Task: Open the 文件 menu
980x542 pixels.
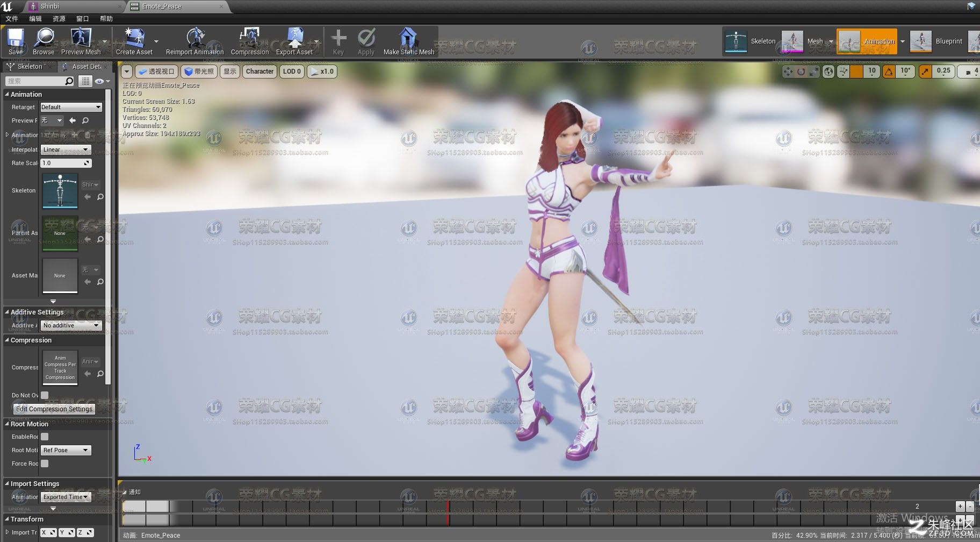Action: [12, 18]
